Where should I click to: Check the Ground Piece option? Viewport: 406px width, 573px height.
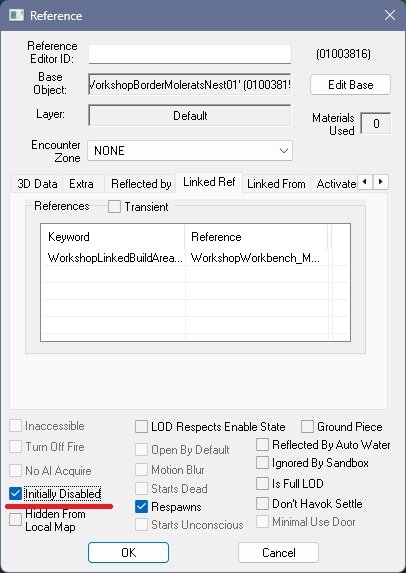pyautogui.click(x=307, y=426)
